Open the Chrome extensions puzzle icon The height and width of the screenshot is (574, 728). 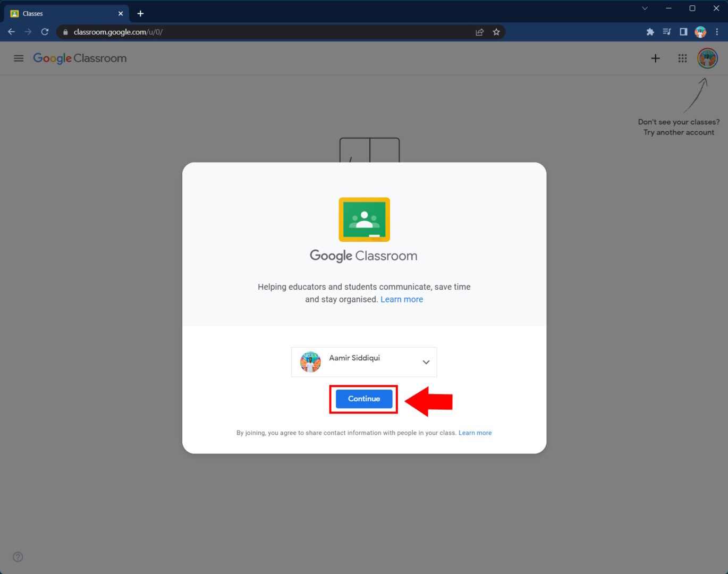click(x=650, y=32)
